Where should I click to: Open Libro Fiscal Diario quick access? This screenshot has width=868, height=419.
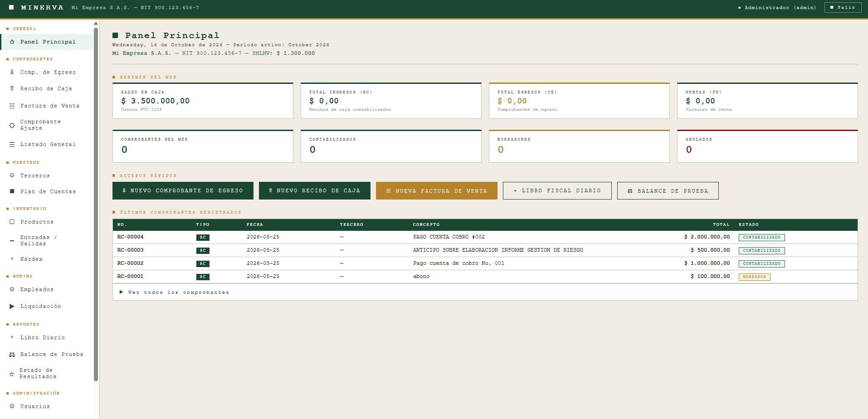point(557,191)
